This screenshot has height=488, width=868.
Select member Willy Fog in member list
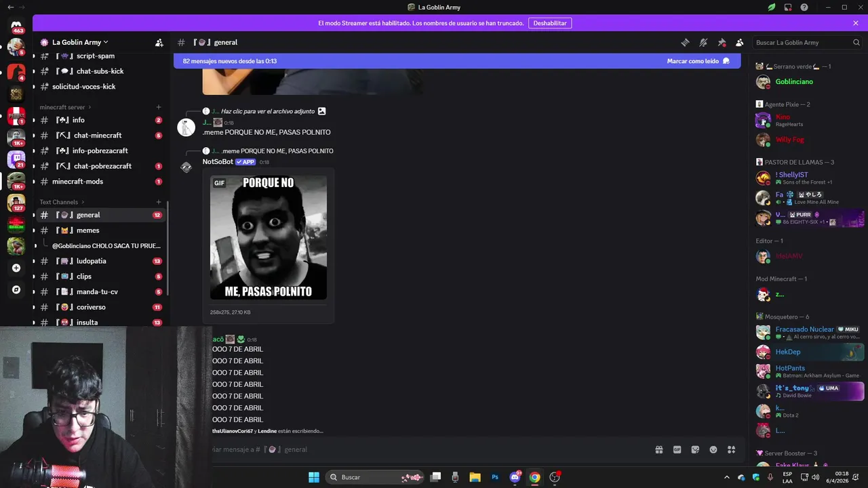tap(809, 140)
